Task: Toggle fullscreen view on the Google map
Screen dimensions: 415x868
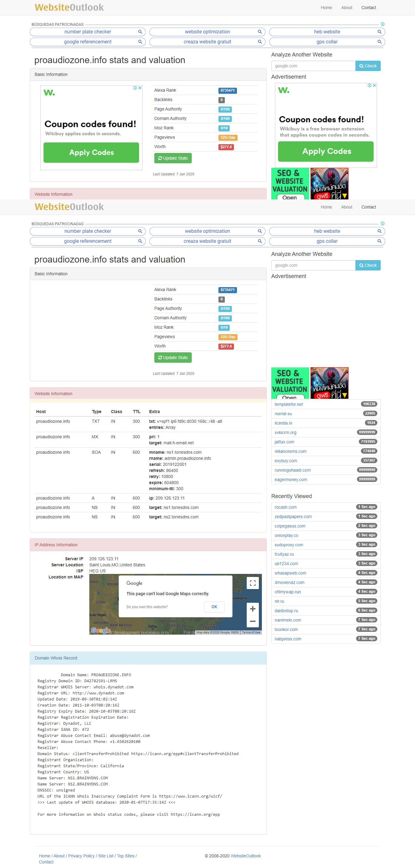Action: [x=252, y=583]
